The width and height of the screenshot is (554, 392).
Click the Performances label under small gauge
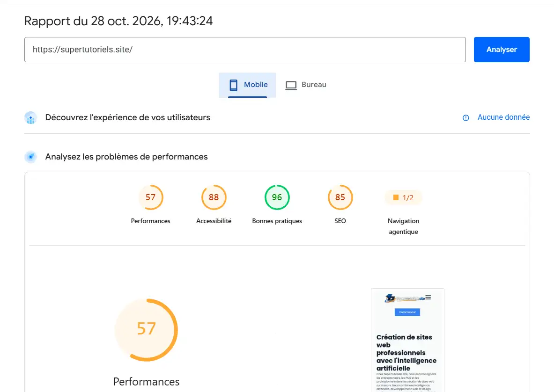click(x=150, y=221)
